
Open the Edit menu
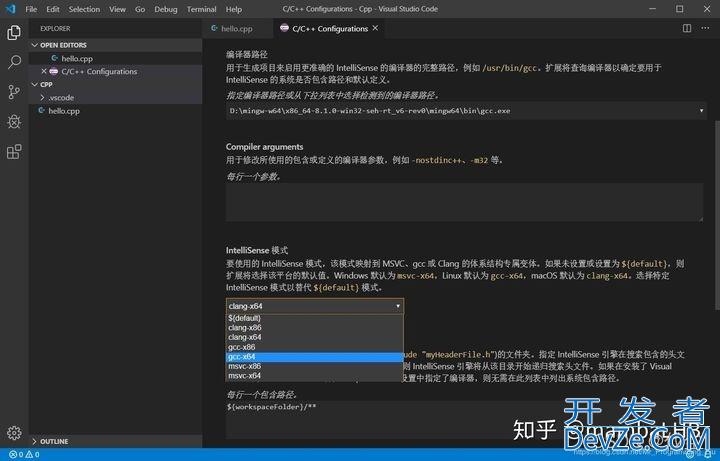(53, 9)
